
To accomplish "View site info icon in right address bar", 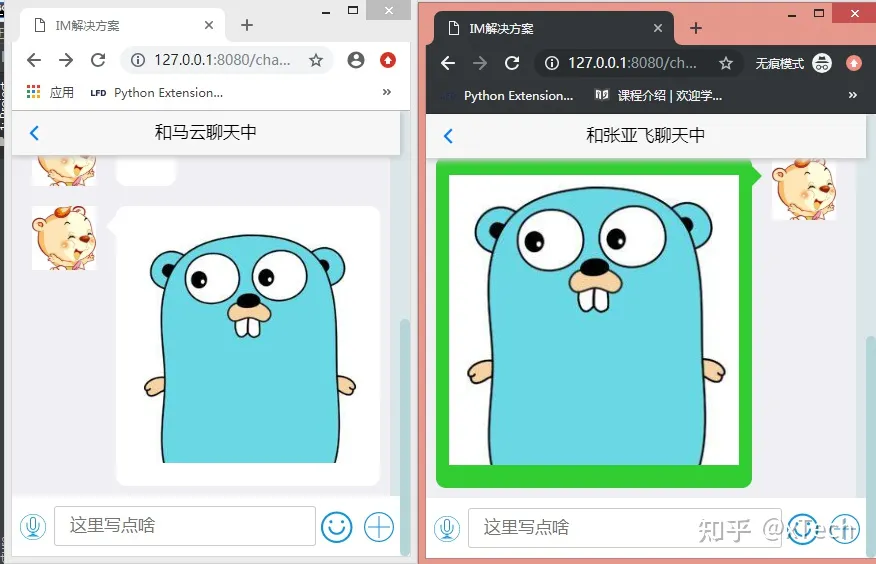I will point(552,63).
